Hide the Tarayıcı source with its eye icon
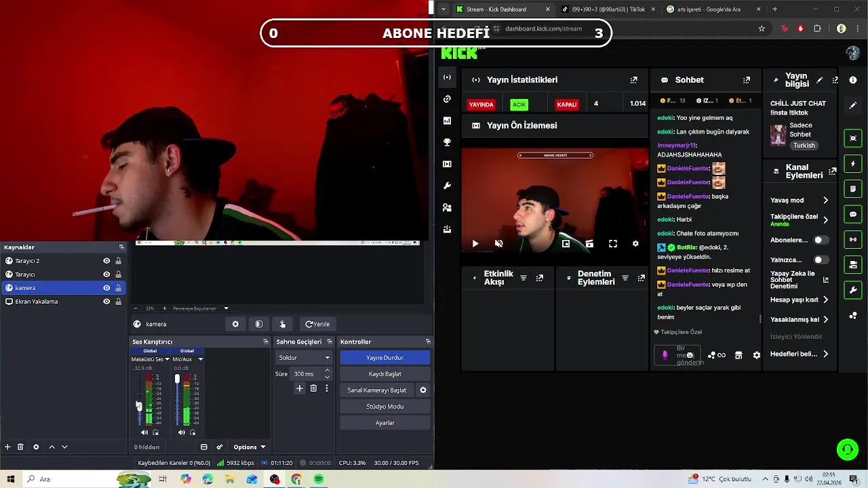Viewport: 868px width, 488px height. 106,274
